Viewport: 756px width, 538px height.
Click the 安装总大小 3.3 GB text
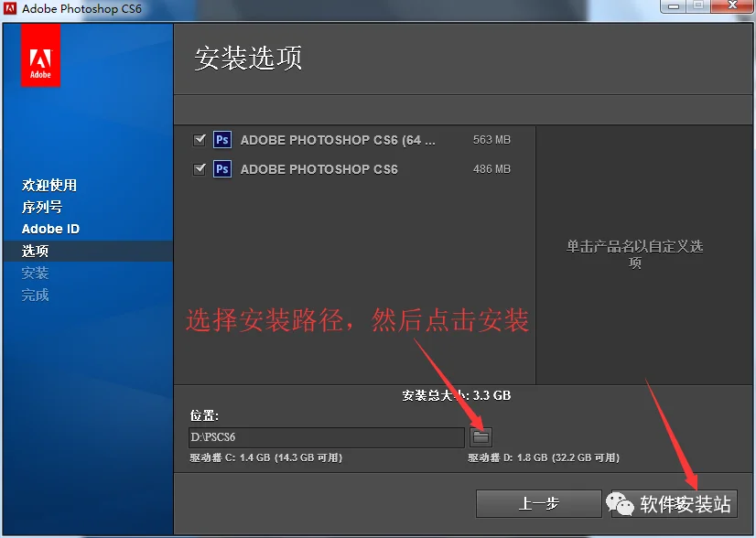pyautogui.click(x=457, y=396)
